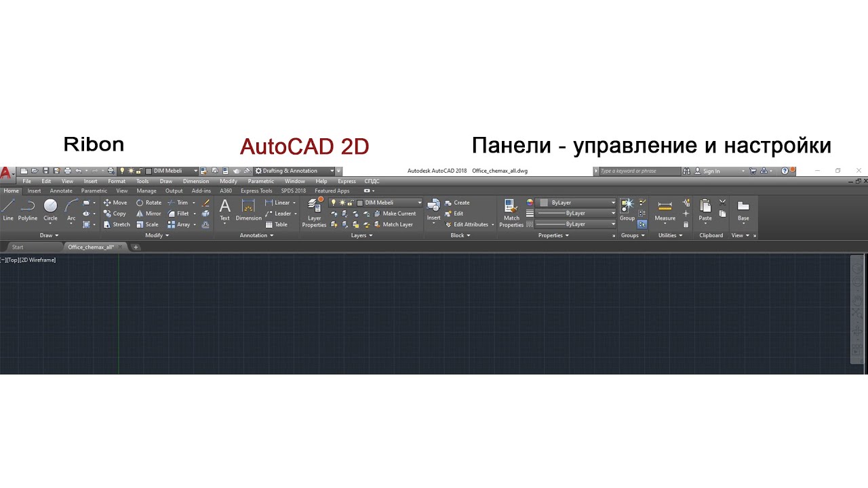Click the Save icon in Quick Access toolbar
The width and height of the screenshot is (868, 488).
click(x=45, y=171)
